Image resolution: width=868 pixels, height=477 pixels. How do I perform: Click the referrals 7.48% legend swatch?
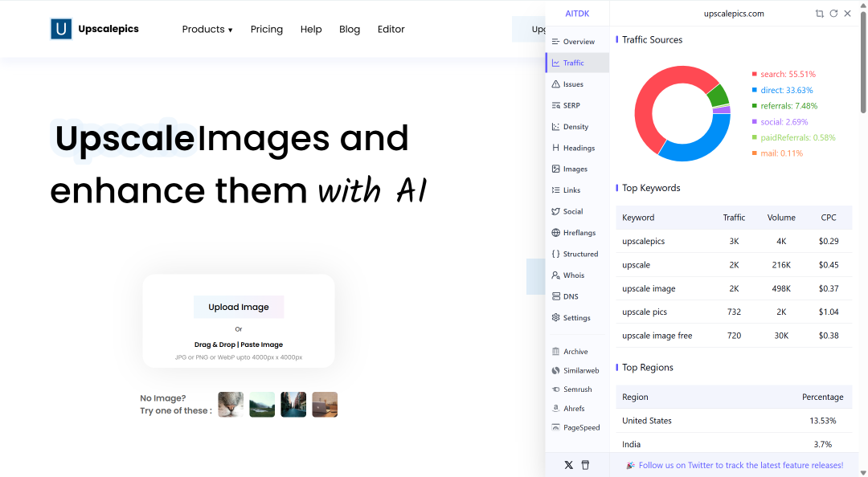[x=755, y=106]
